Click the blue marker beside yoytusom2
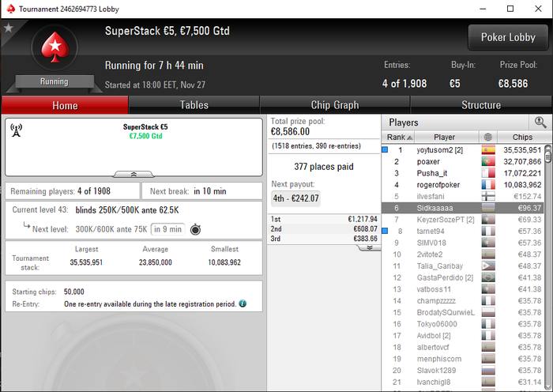The height and width of the screenshot is (392, 553). [x=386, y=149]
